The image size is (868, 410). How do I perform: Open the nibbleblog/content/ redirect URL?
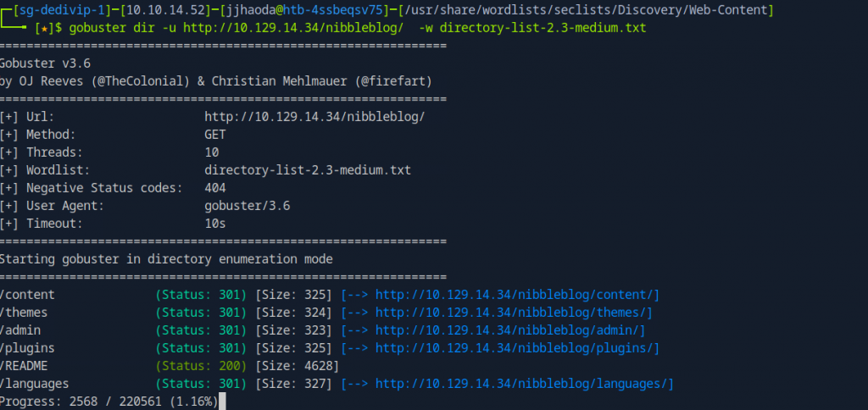[515, 295]
